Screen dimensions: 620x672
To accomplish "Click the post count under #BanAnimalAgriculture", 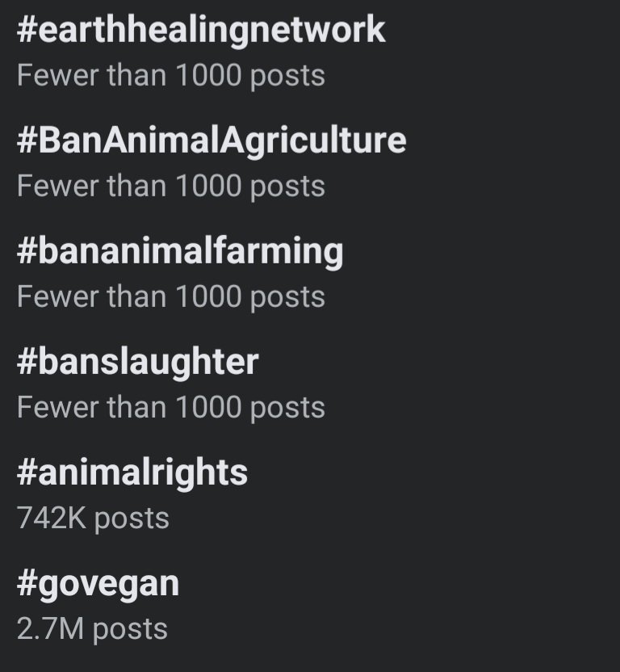I will 170,186.
